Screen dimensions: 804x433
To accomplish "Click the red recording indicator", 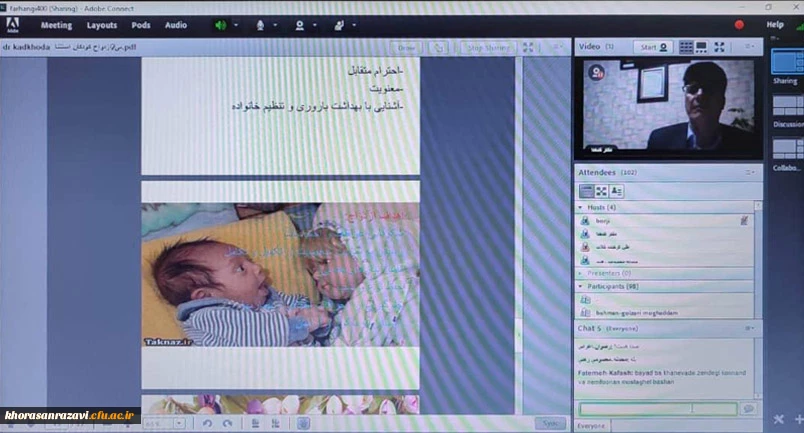I will tap(740, 25).
